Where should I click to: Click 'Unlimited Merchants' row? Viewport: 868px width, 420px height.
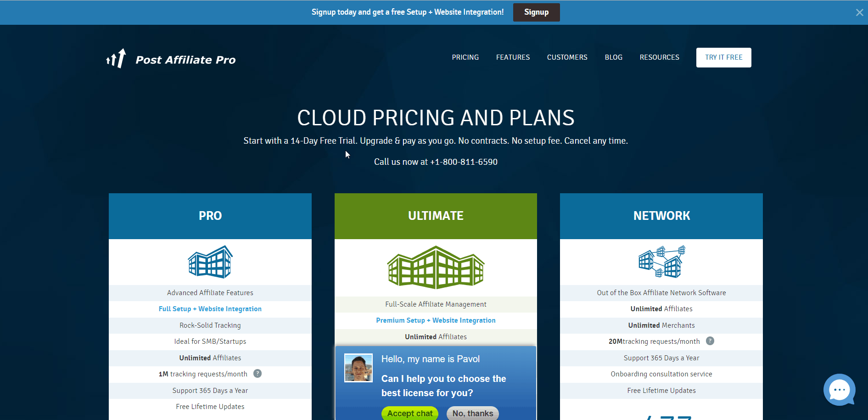point(661,325)
